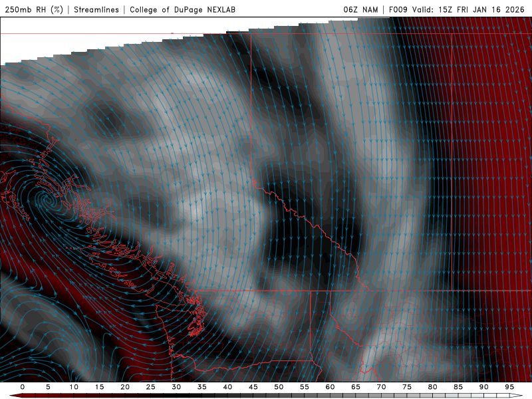Screen dimensions: 532x399
Task: Click the "06Z NAM" model run label
Action: click(x=360, y=9)
